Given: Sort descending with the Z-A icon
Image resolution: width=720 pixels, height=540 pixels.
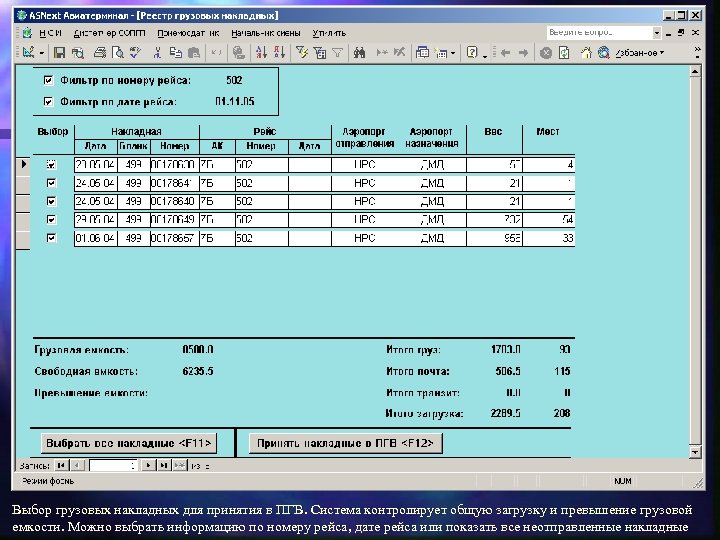Looking at the screenshot, I should (280, 53).
